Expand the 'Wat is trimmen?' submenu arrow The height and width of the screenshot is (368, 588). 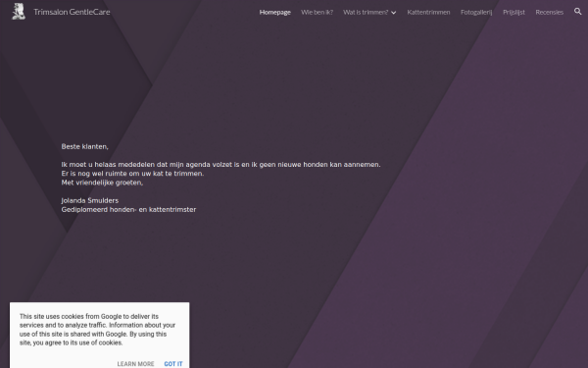(x=393, y=13)
